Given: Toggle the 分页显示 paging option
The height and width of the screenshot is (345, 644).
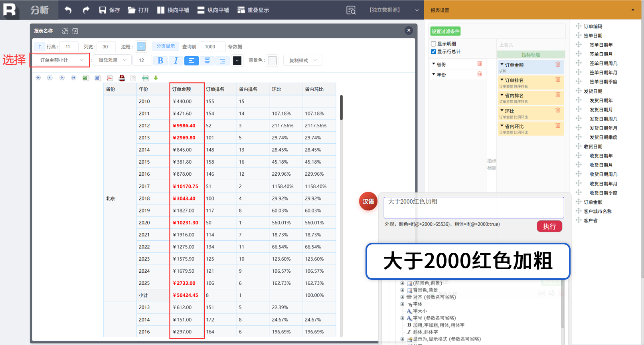Looking at the screenshot, I should (166, 46).
